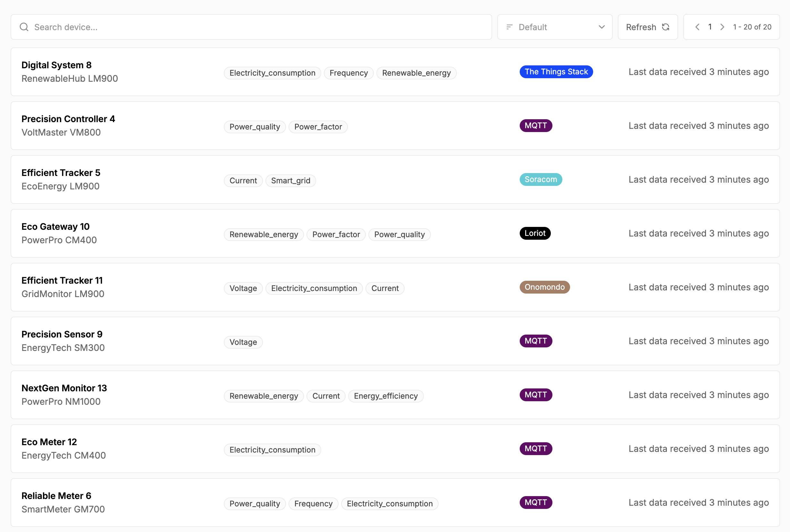Click MQTT badge on Precision Sensor 9
The height and width of the screenshot is (532, 790).
pyautogui.click(x=536, y=341)
